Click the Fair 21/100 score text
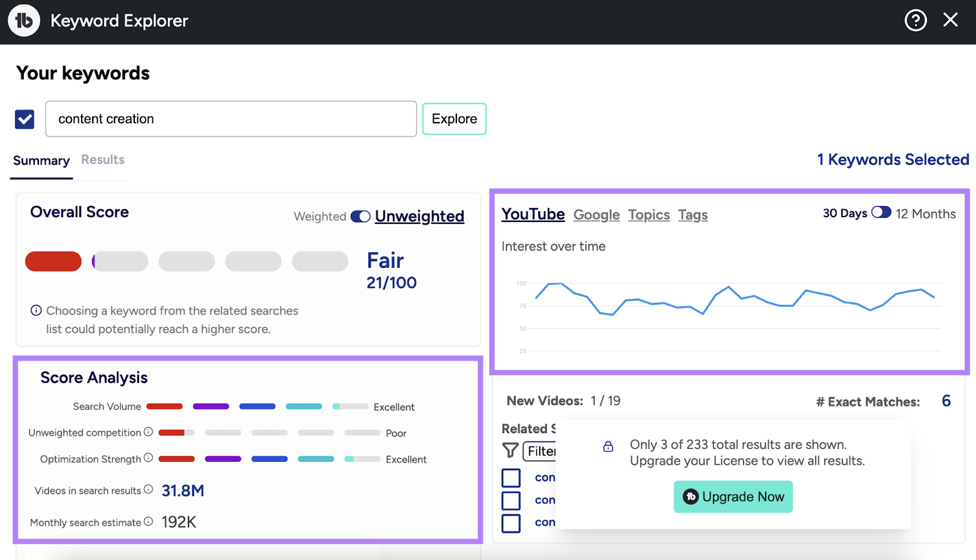Screen dimensions: 976x560 [391, 270]
